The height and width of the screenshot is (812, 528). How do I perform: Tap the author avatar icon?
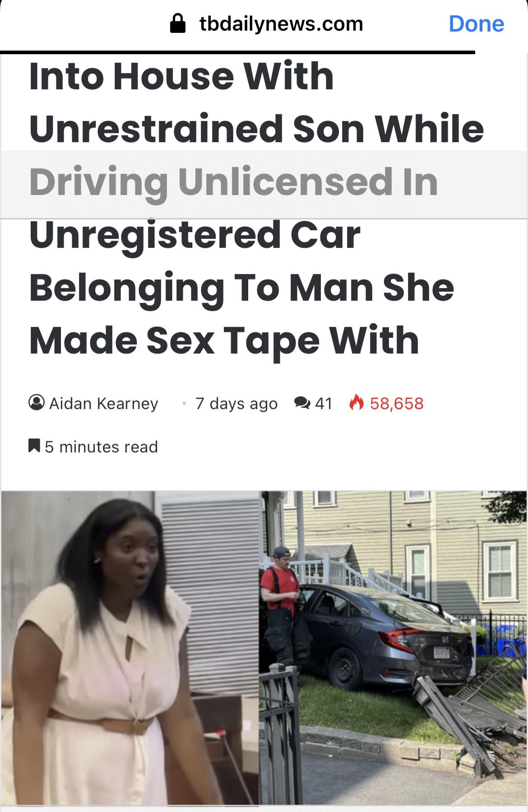37,402
